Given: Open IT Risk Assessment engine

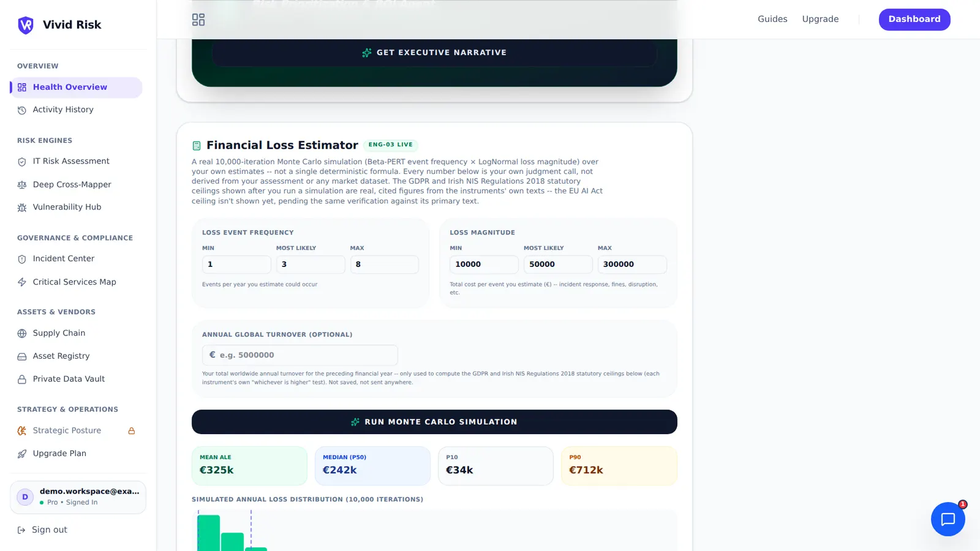Looking at the screenshot, I should [77, 162].
